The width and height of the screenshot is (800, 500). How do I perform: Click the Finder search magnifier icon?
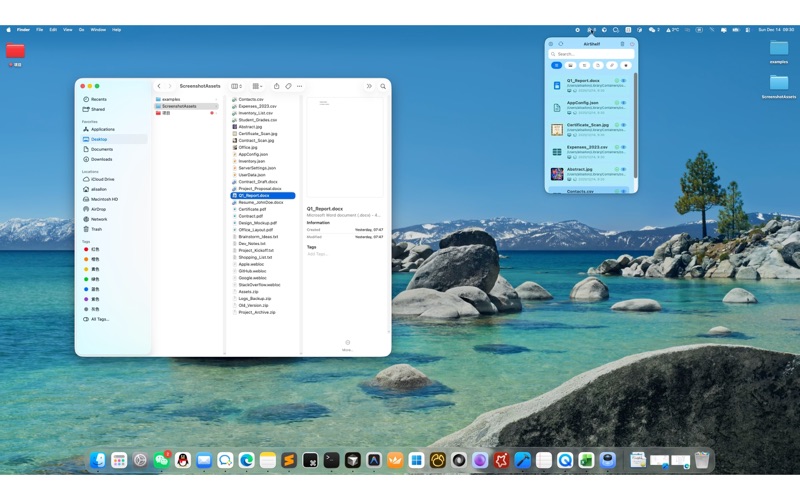(x=383, y=86)
